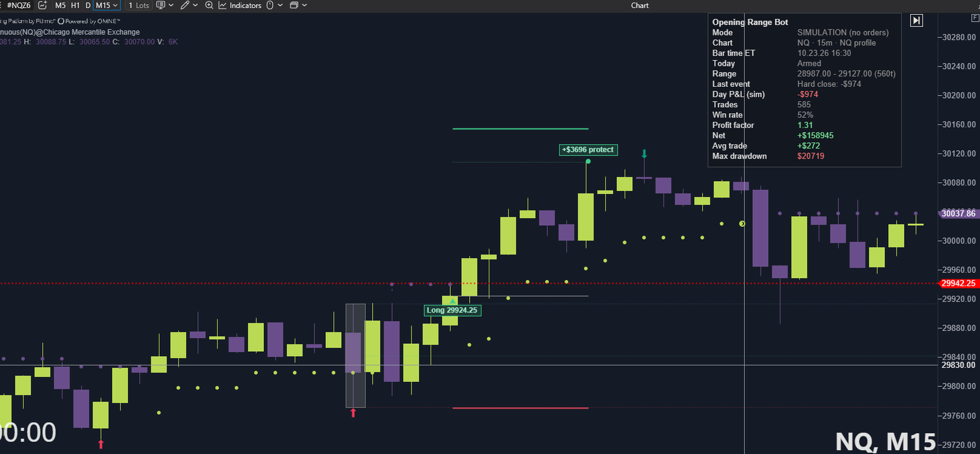This screenshot has width=980, height=454.
Task: Click the Hard close: -$974 last event
Action: 829,84
